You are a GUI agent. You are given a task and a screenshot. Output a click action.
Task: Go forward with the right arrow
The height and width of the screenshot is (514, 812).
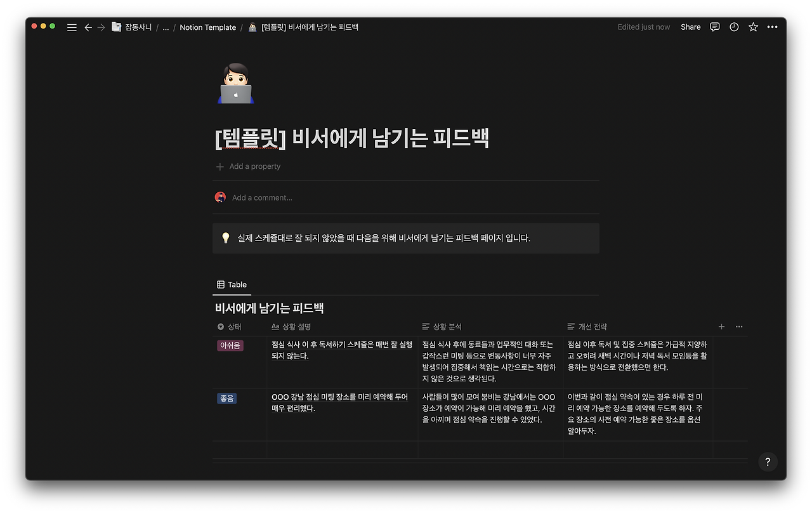(x=101, y=27)
